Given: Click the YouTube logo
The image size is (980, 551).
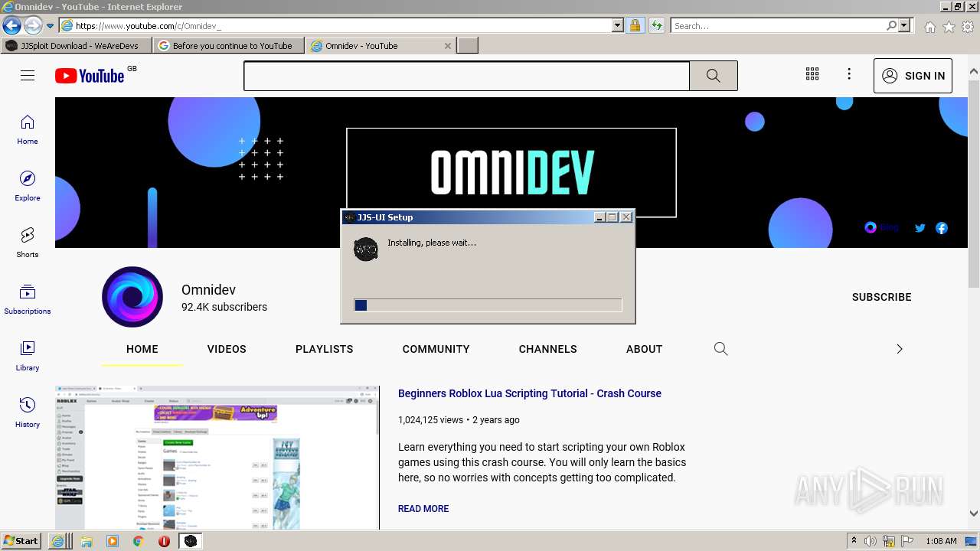Looking at the screenshot, I should point(90,76).
